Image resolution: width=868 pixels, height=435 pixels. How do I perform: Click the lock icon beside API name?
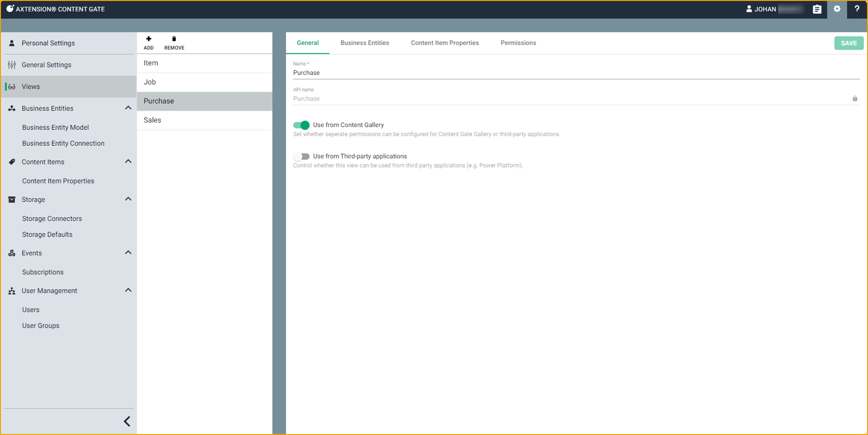click(x=855, y=99)
